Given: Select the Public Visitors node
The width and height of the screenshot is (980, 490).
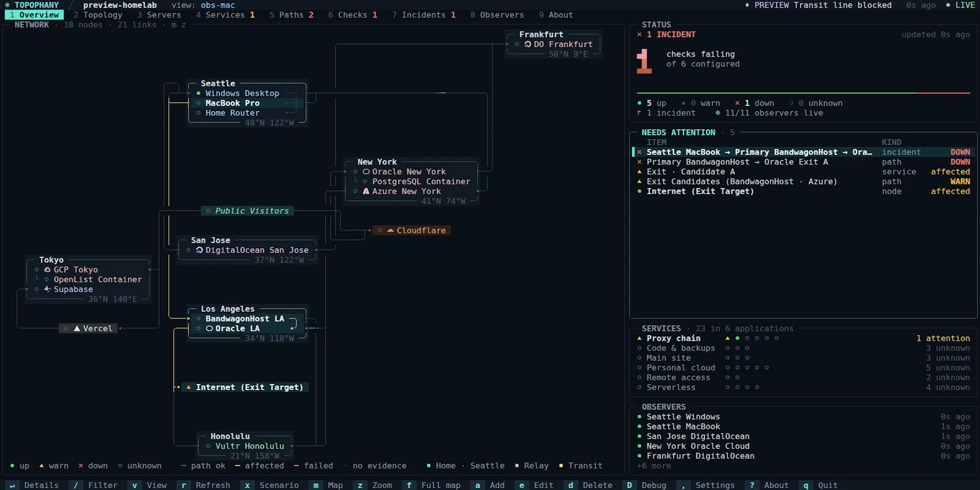Looking at the screenshot, I should (x=247, y=211).
